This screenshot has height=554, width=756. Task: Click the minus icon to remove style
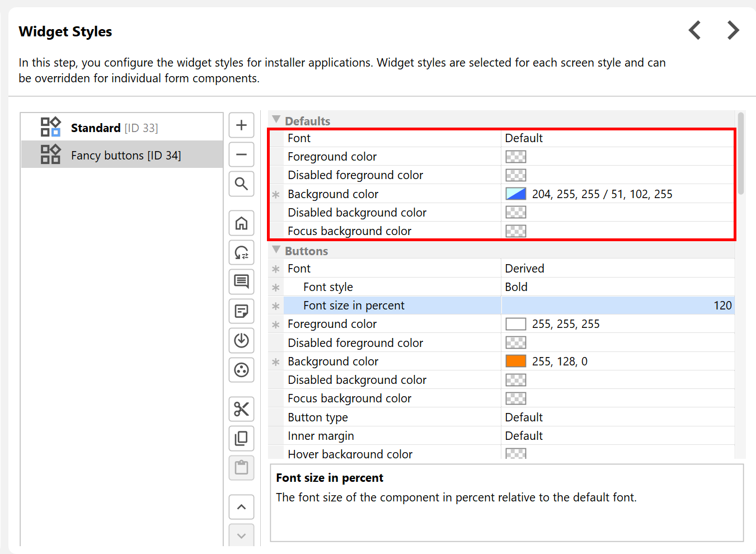[241, 154]
